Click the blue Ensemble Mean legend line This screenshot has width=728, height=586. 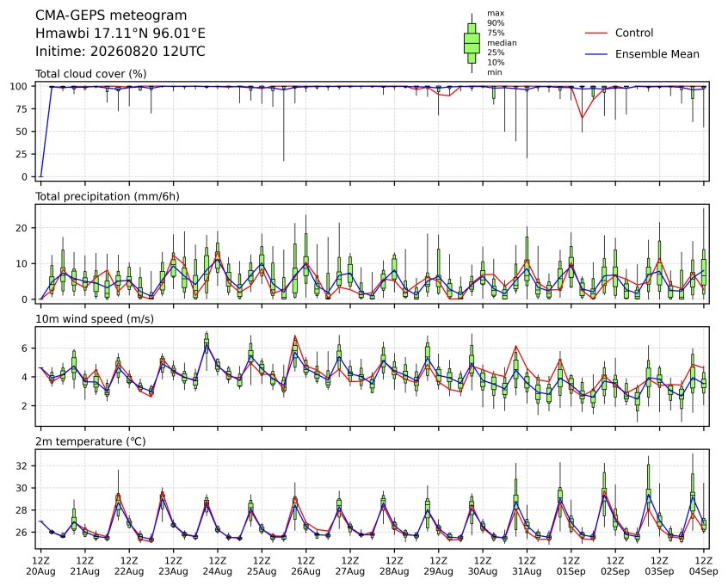596,54
